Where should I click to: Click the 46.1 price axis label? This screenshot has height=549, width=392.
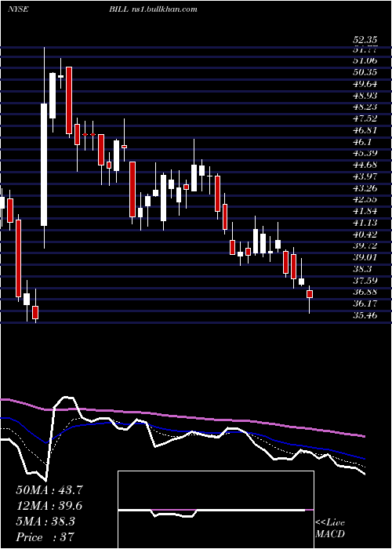pos(361,142)
